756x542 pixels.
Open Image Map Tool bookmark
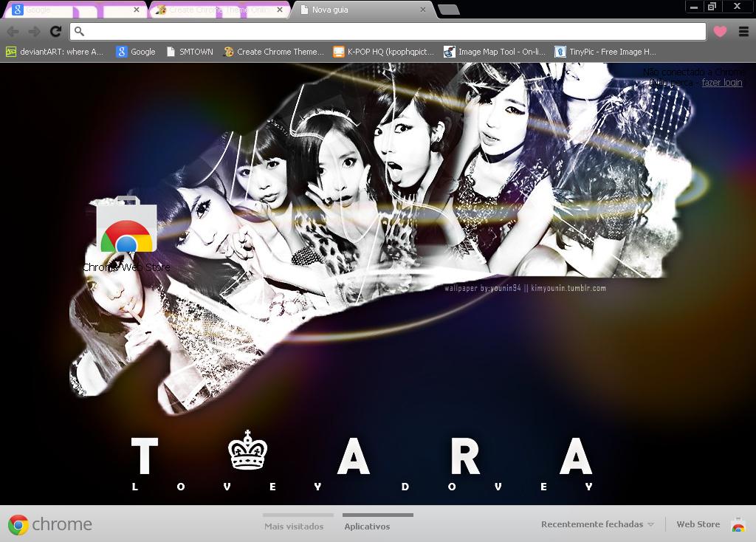[x=495, y=52]
